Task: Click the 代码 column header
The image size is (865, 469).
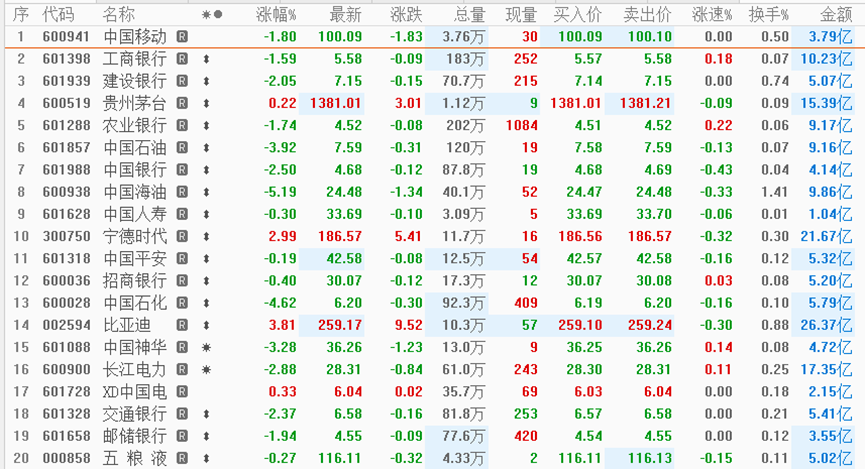Action: click(x=58, y=14)
